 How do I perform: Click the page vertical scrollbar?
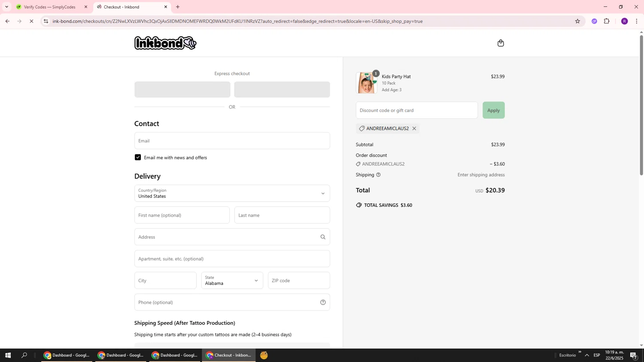[x=641, y=105]
